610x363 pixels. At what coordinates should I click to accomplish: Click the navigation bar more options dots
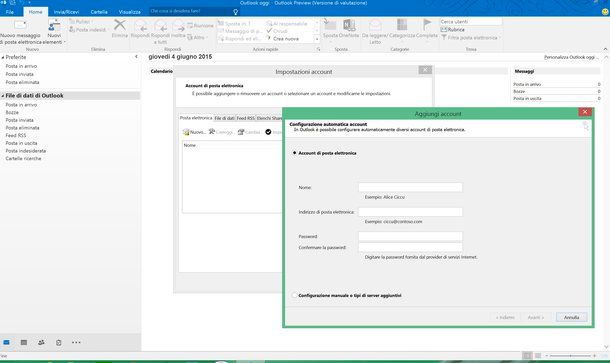point(76,342)
